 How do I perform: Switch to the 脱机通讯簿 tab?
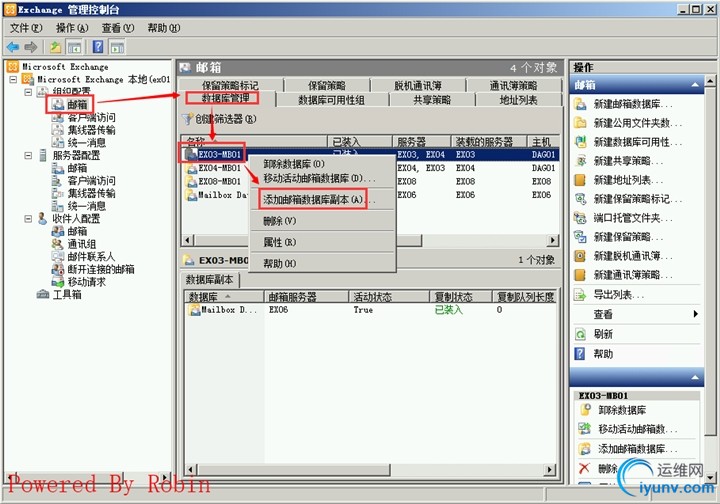[418, 85]
